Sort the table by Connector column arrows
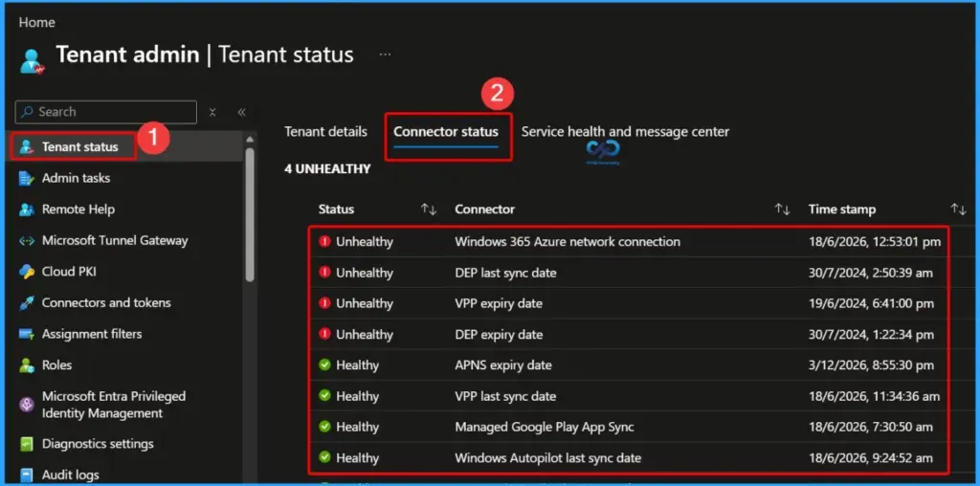The width and height of the screenshot is (980, 486). 783,210
